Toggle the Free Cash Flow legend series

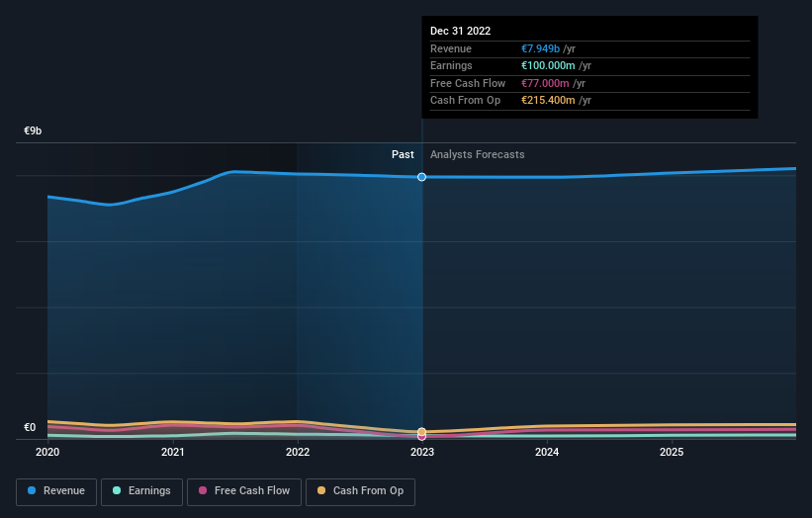pyautogui.click(x=244, y=491)
